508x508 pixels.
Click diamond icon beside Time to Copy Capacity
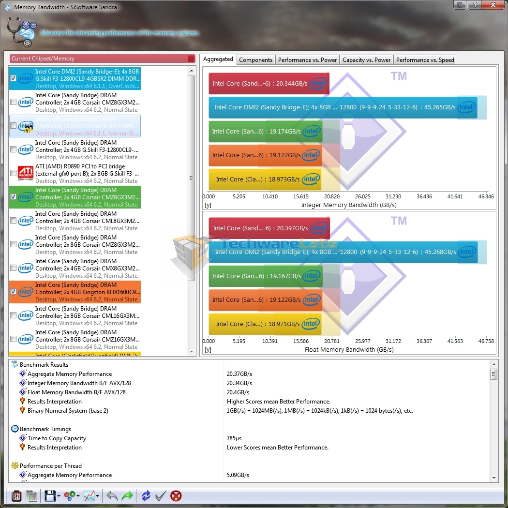pos(23,438)
